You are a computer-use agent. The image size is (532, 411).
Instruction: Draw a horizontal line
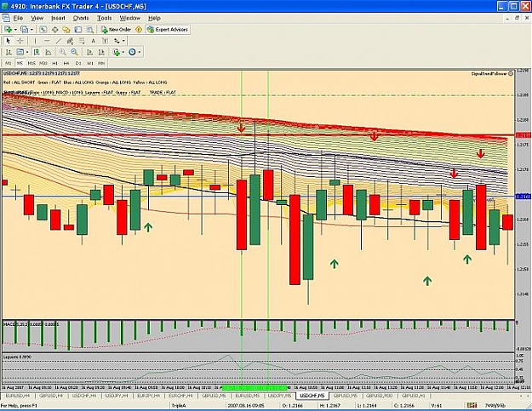(x=47, y=41)
